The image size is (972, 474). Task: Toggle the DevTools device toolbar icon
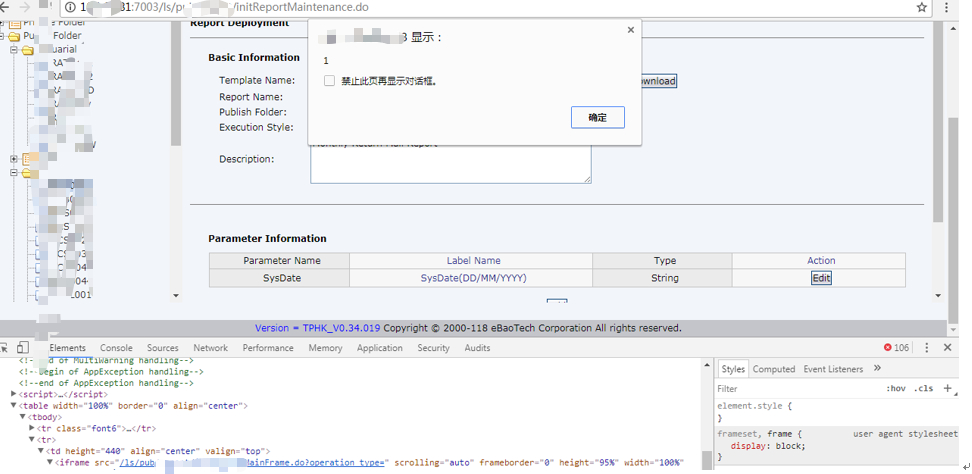(x=23, y=348)
